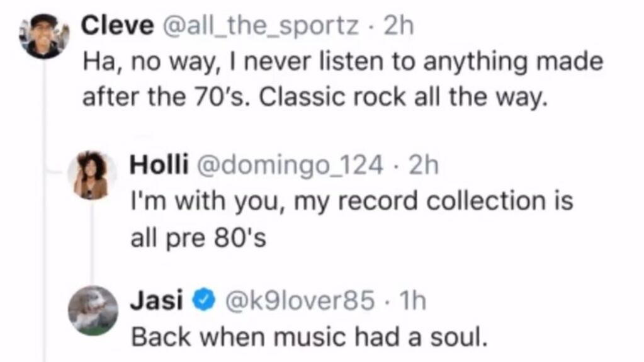
Task: Visit the @domingo_124 handle
Action: coord(290,165)
